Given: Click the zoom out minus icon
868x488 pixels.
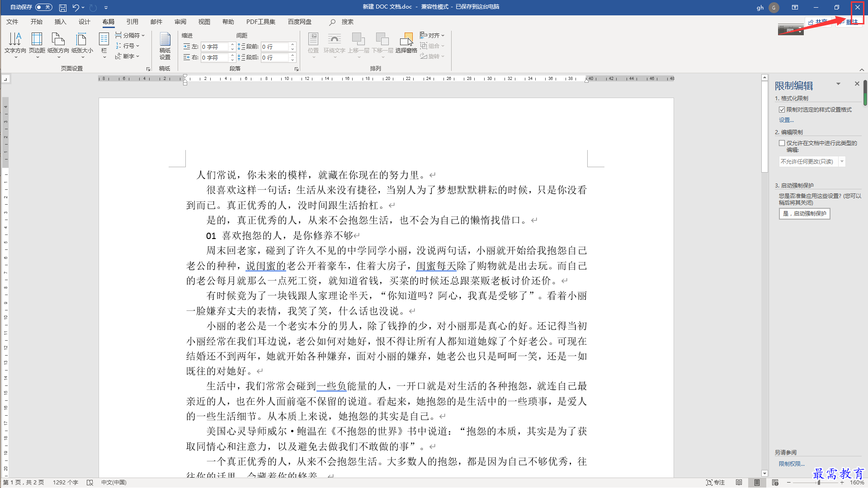Looking at the screenshot, I should (x=789, y=483).
